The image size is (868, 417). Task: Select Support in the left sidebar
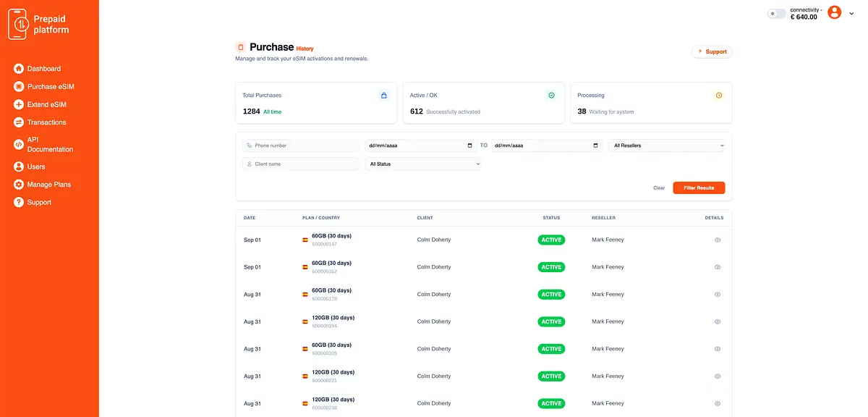(33, 203)
